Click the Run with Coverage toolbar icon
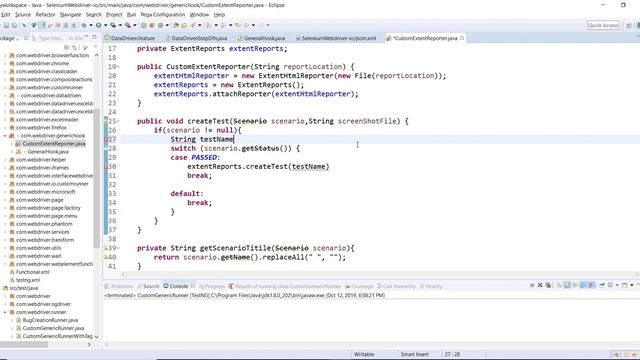Viewport: 640px width, 360px height. (113, 25)
